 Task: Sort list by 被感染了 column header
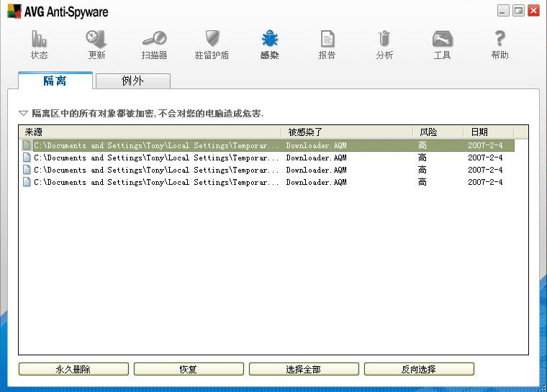[x=347, y=132]
